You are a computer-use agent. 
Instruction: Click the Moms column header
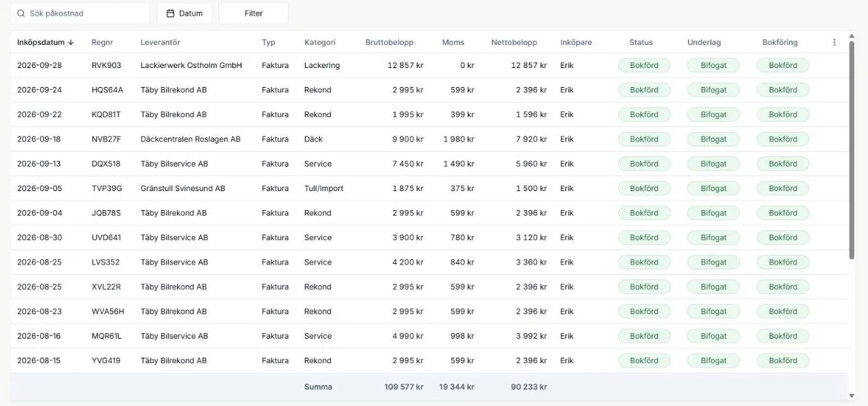point(453,42)
